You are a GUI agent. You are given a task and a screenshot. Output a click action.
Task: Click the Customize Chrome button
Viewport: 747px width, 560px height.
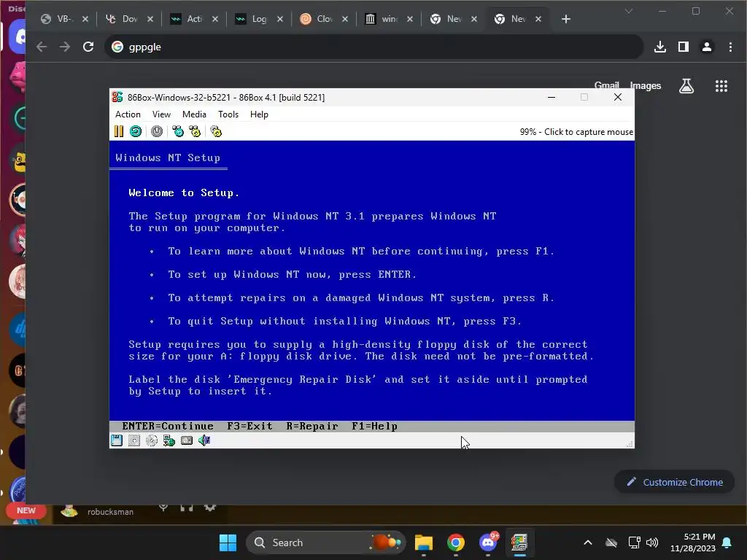click(x=674, y=482)
